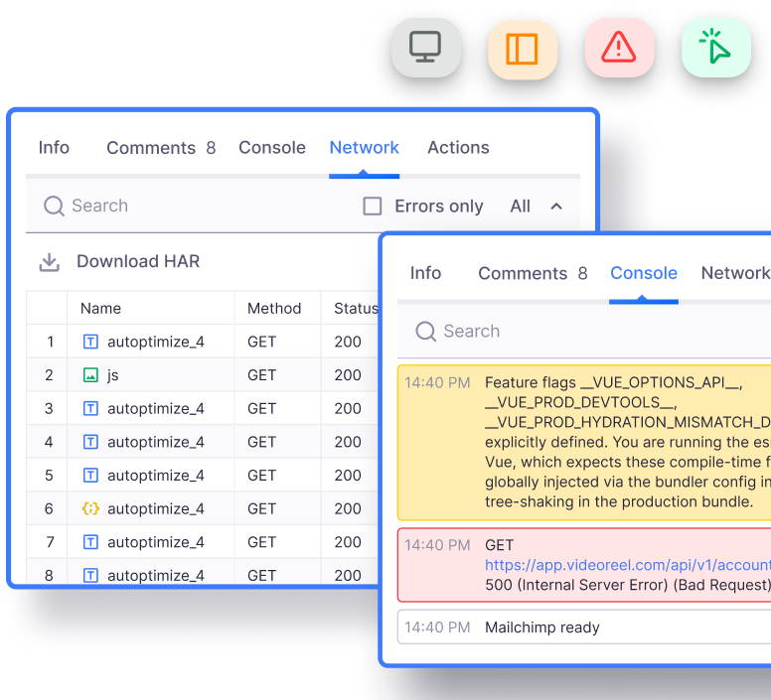Select Console tab in front panel
This screenshot has width=771, height=700.
[x=644, y=273]
